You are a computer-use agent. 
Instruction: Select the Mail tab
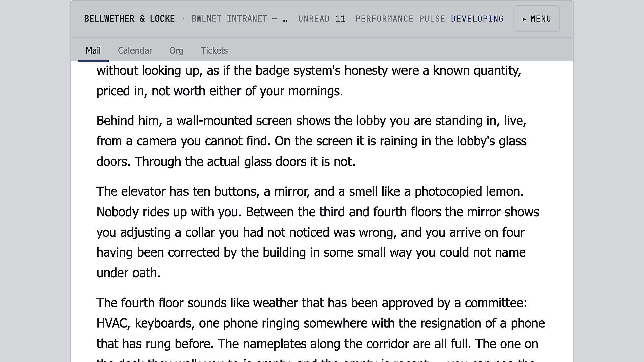coord(93,50)
